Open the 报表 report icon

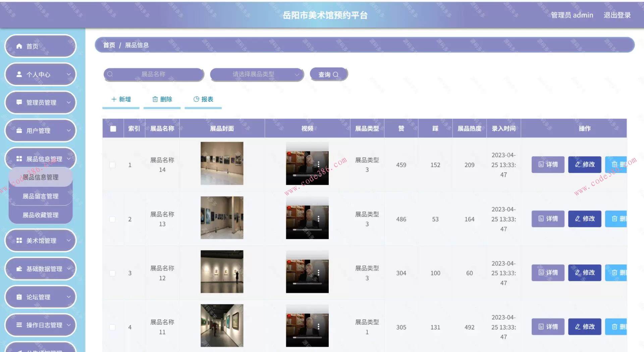click(x=196, y=99)
